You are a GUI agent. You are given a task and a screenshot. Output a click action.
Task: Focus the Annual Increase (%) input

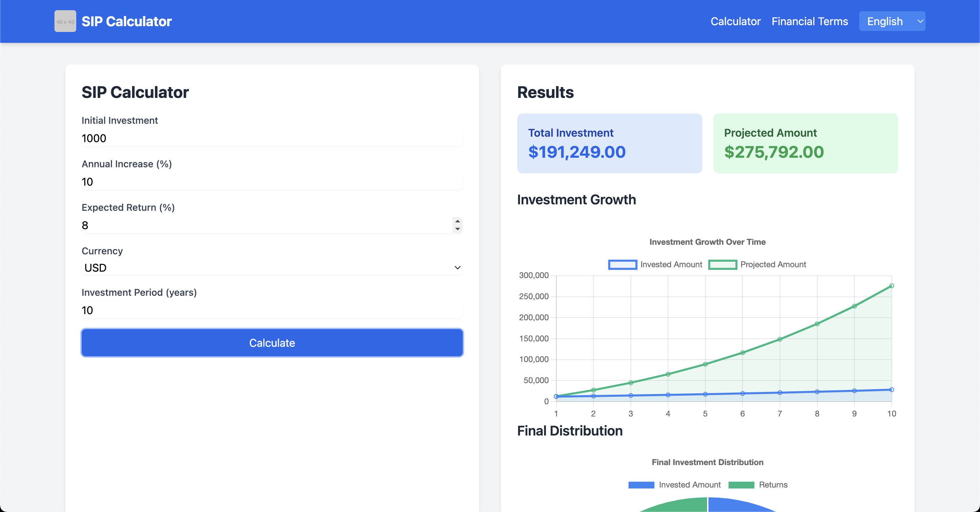(272, 182)
